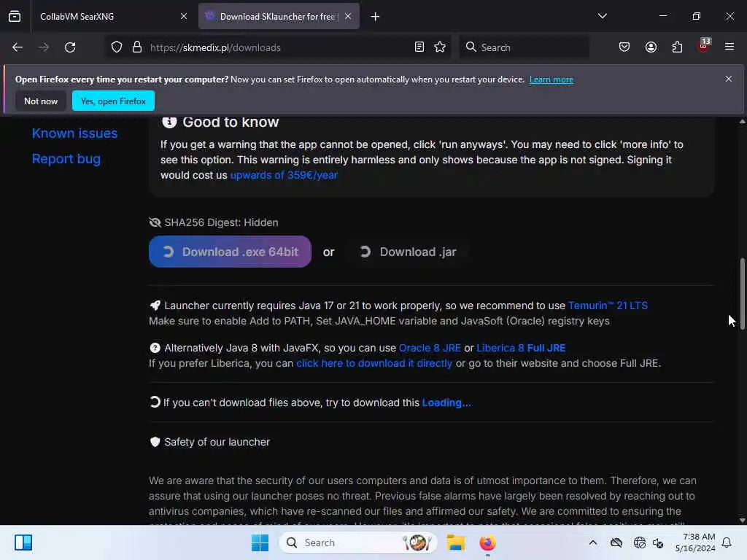The width and height of the screenshot is (747, 560).
Task: Show hidden system tray icons
Action: coord(592,542)
